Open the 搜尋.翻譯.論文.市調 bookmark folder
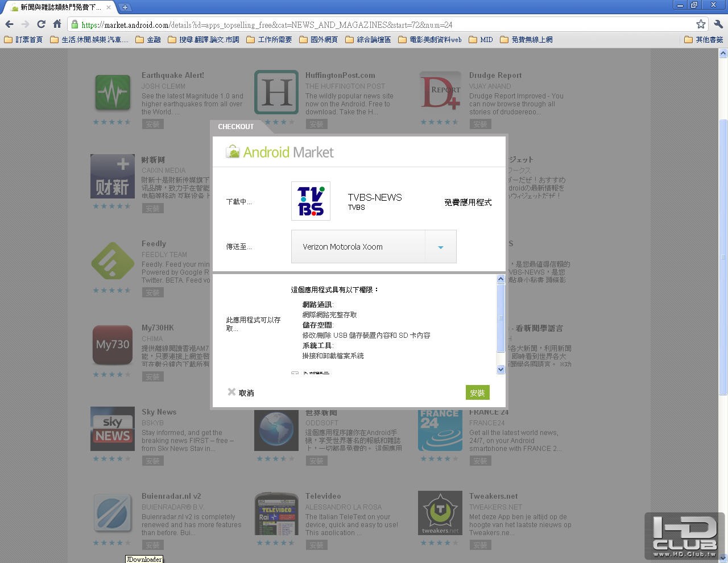This screenshot has width=728, height=563. (203, 40)
